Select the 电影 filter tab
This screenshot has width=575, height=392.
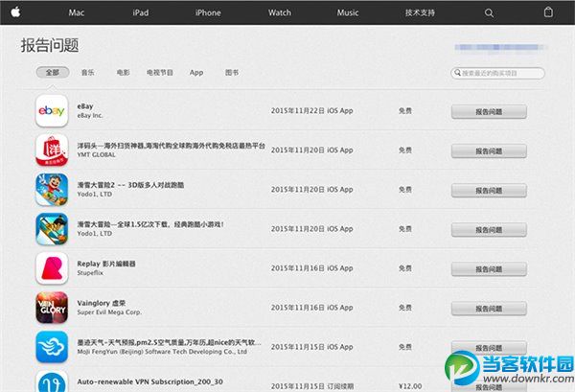[x=124, y=73]
